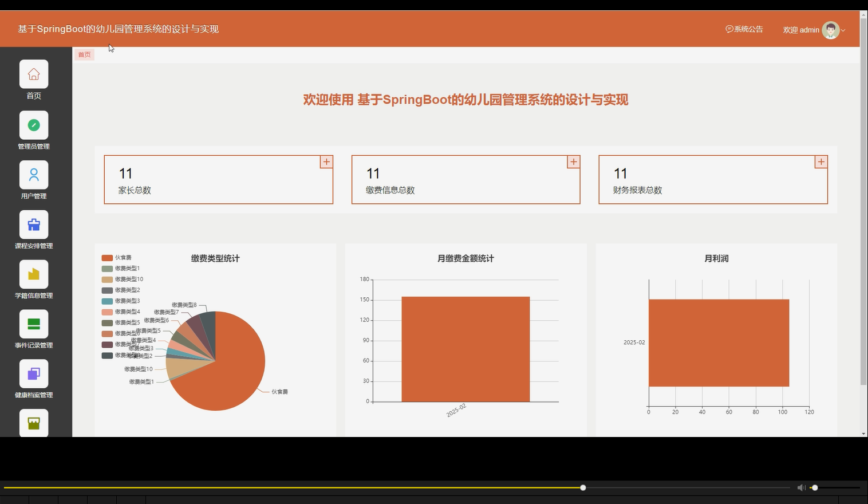Click the plus icon on 财务报表总数 card
The height and width of the screenshot is (504, 868).
point(821,162)
